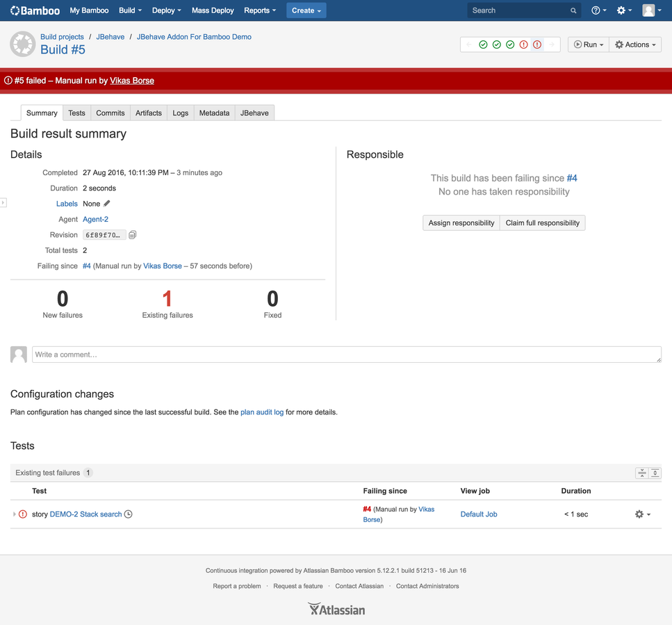672x625 pixels.
Task: Click the revision 6f89f70 field
Action: click(104, 235)
